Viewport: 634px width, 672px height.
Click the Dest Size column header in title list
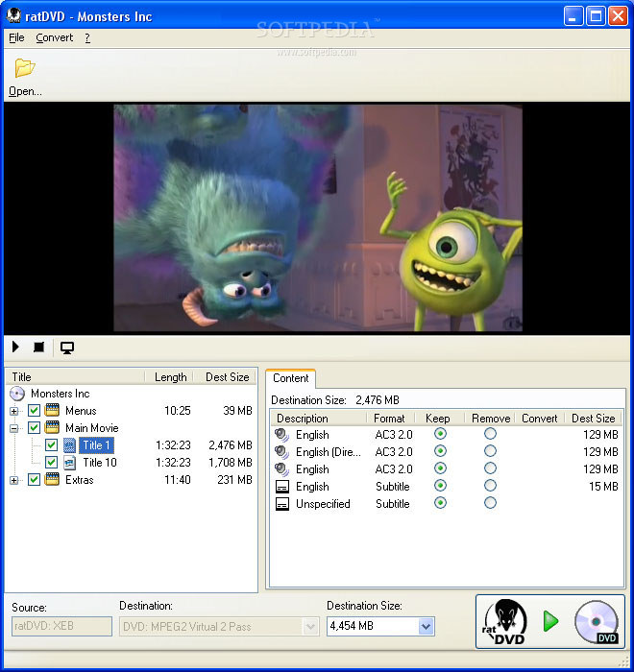click(227, 377)
